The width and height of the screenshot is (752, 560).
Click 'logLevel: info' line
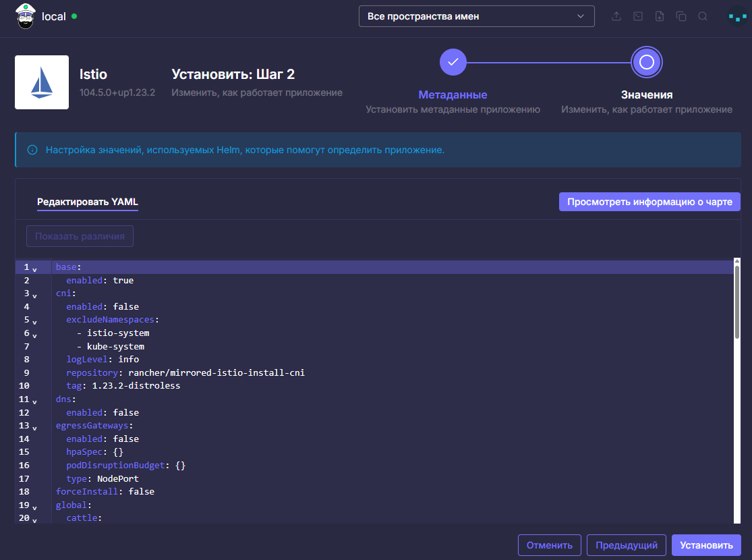(103, 360)
